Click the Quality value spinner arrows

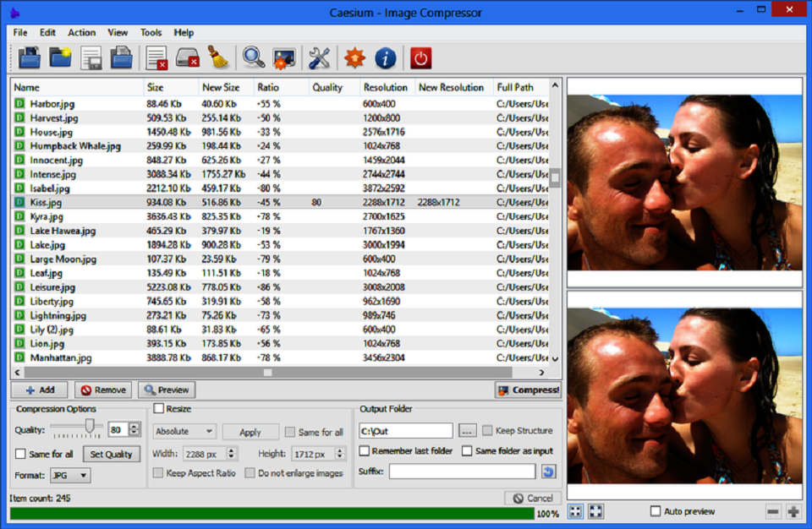134,429
